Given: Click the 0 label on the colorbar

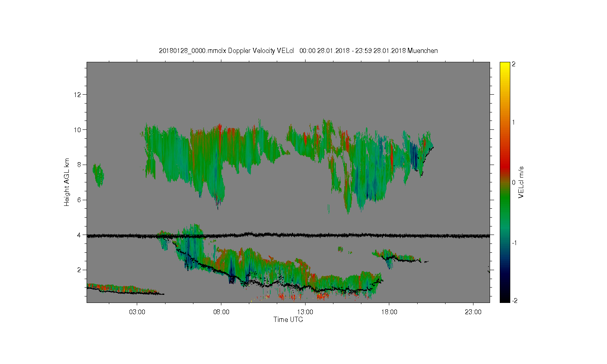Looking at the screenshot, I should (x=514, y=182).
